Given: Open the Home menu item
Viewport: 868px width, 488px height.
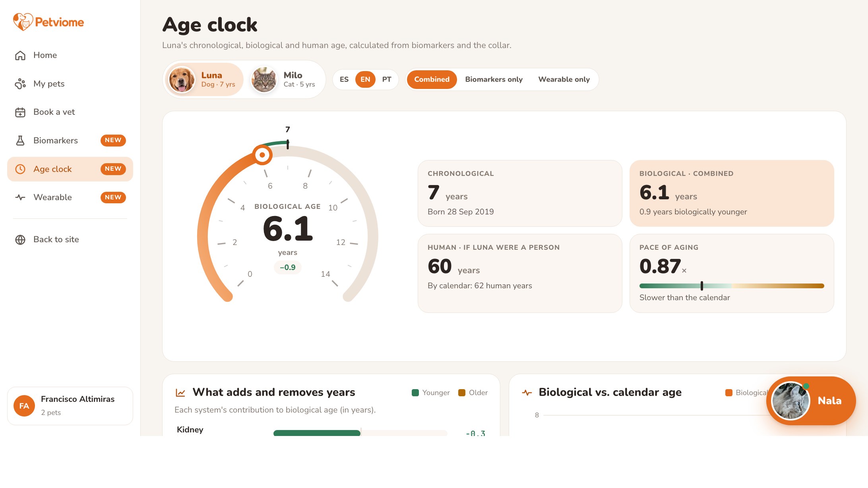Looking at the screenshot, I should pyautogui.click(x=70, y=55).
